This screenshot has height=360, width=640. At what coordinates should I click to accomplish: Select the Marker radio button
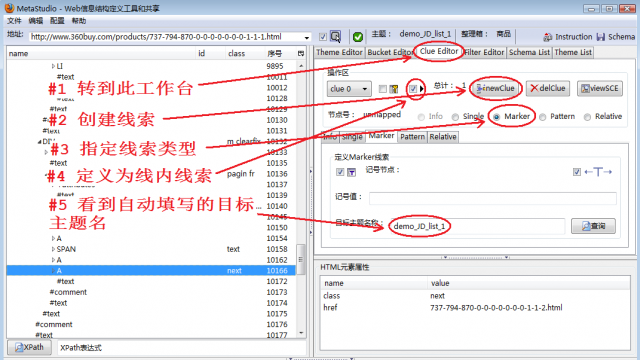[x=496, y=117]
